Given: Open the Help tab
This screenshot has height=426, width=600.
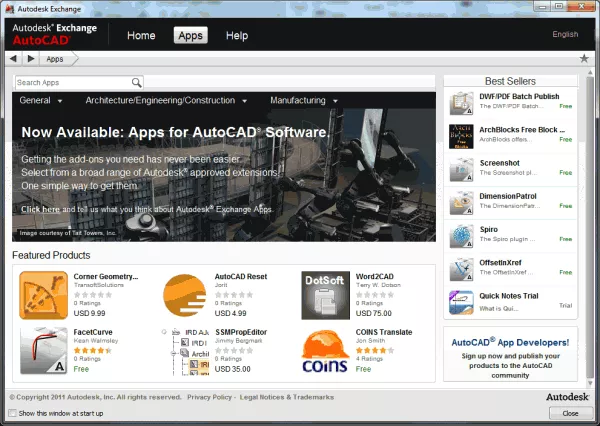Looking at the screenshot, I should pyautogui.click(x=237, y=36).
